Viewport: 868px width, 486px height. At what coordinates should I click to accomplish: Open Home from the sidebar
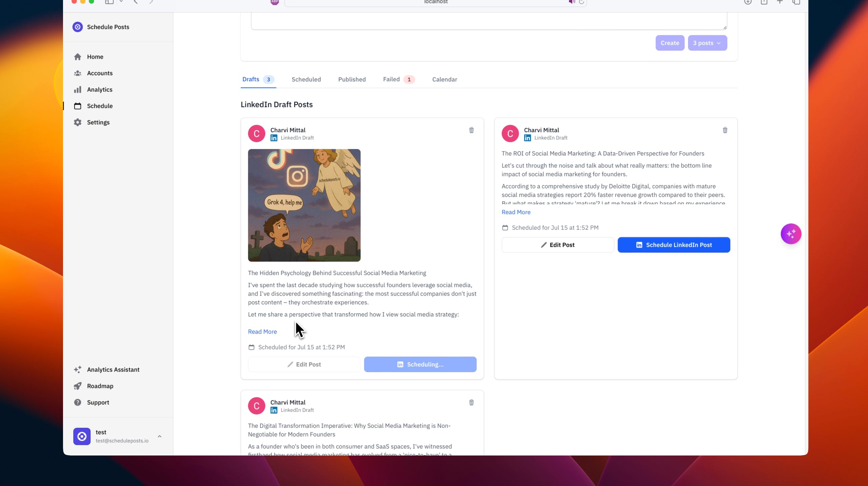coord(95,57)
